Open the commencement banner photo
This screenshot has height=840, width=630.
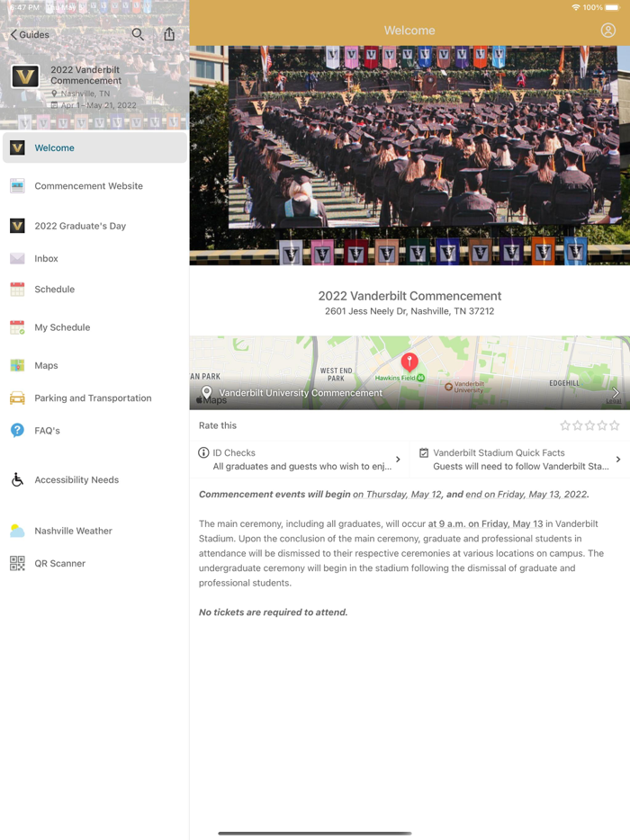(409, 156)
